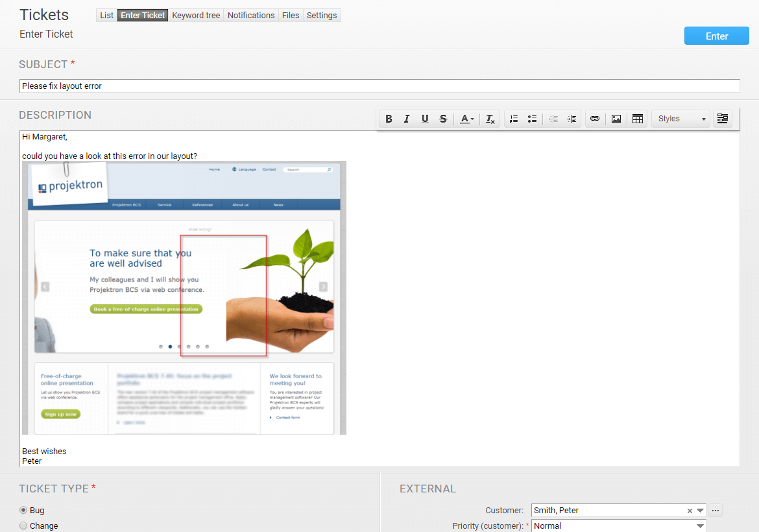759x532 pixels.
Task: Insert a bulleted list
Action: 532,119
